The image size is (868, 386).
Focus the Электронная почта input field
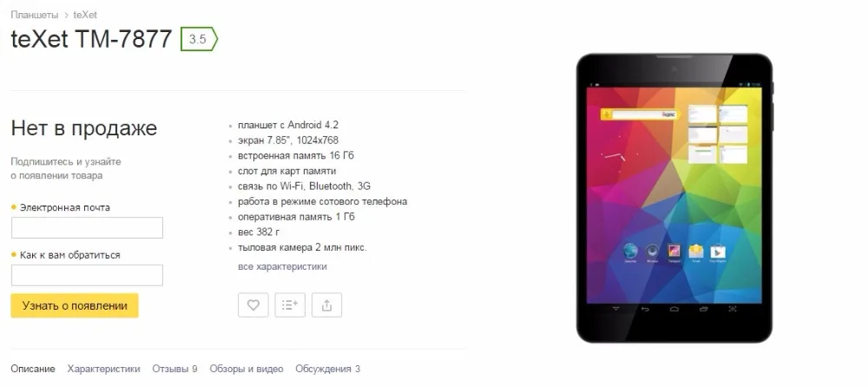click(87, 228)
